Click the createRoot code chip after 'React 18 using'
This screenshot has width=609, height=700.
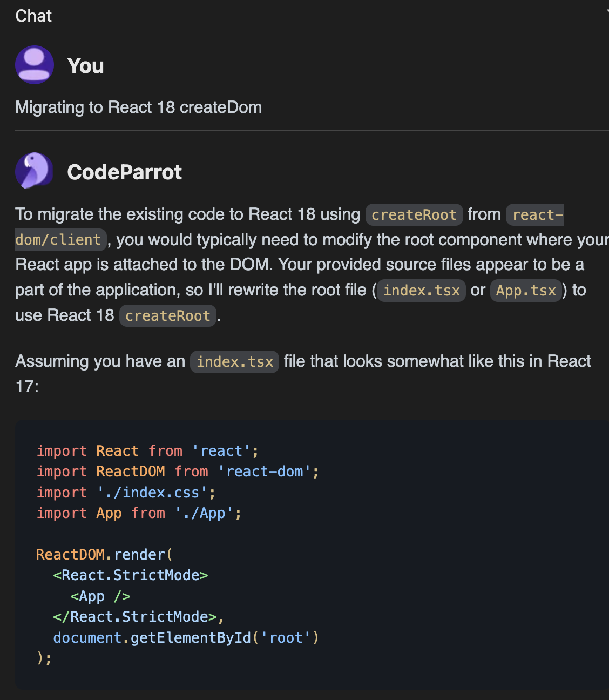(x=414, y=215)
